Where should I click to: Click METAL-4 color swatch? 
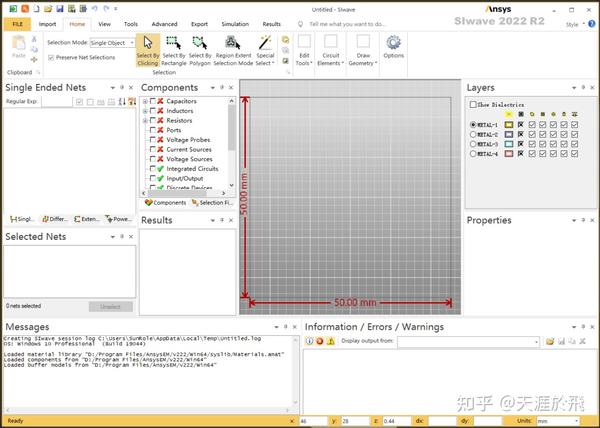click(509, 154)
